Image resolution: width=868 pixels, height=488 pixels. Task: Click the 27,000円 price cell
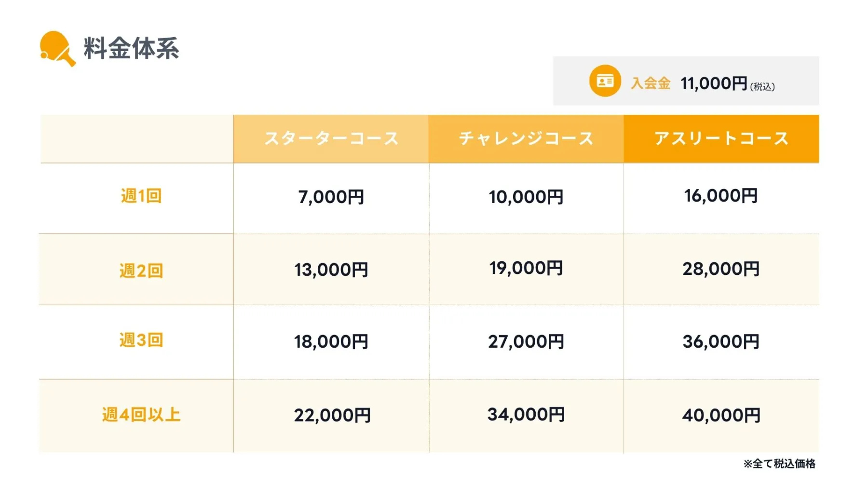526,342
